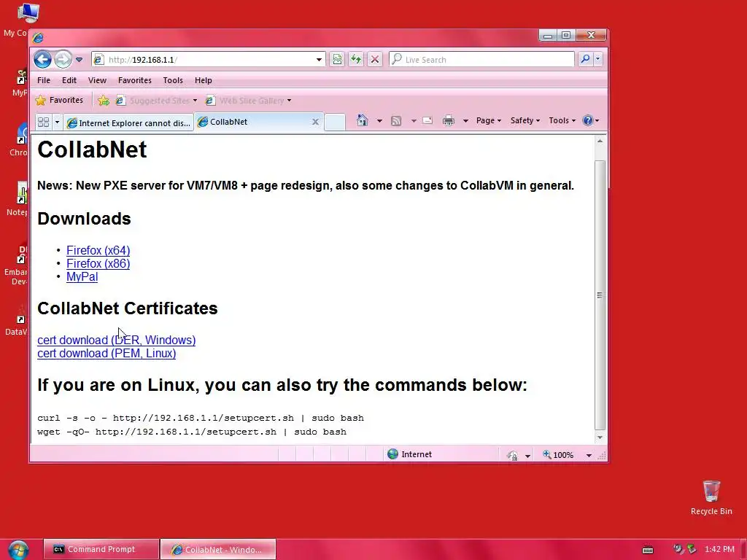Image resolution: width=747 pixels, height=560 pixels.
Task: Click the page scrollbar down arrow
Action: (x=600, y=437)
